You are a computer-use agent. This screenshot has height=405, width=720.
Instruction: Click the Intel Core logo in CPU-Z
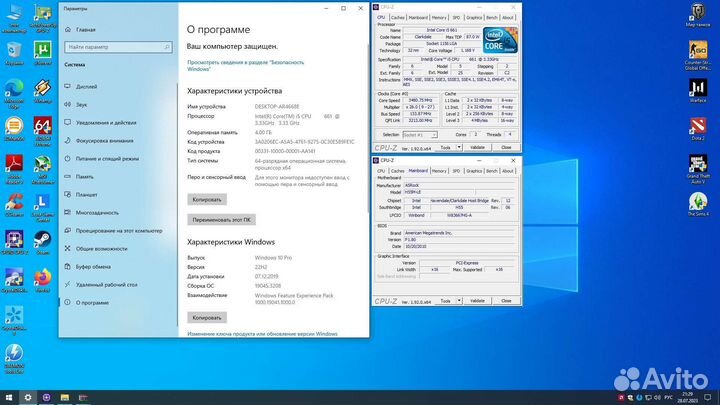point(500,40)
